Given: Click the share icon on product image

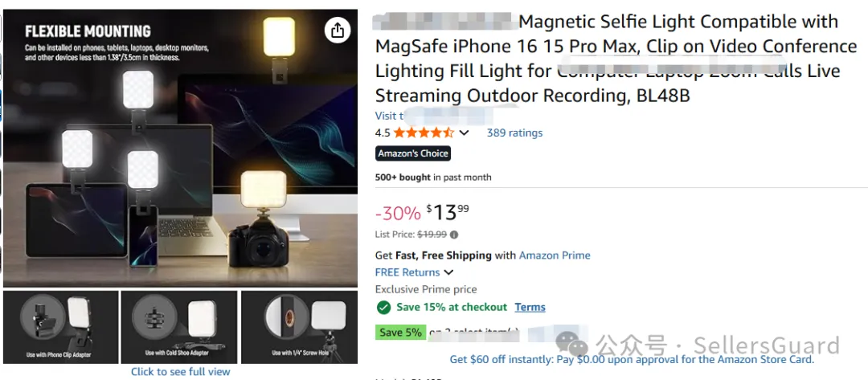Looking at the screenshot, I should 337,31.
